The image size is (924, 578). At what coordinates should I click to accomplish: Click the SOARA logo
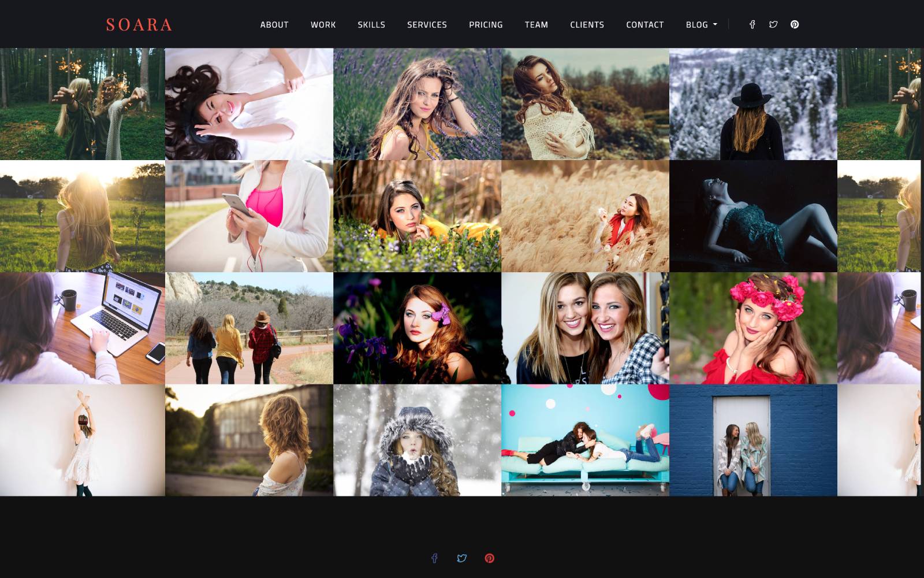[x=139, y=25]
